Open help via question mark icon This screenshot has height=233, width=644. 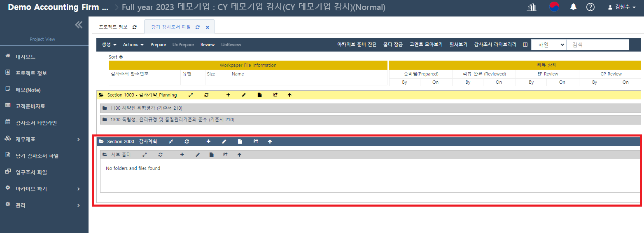tap(590, 7)
